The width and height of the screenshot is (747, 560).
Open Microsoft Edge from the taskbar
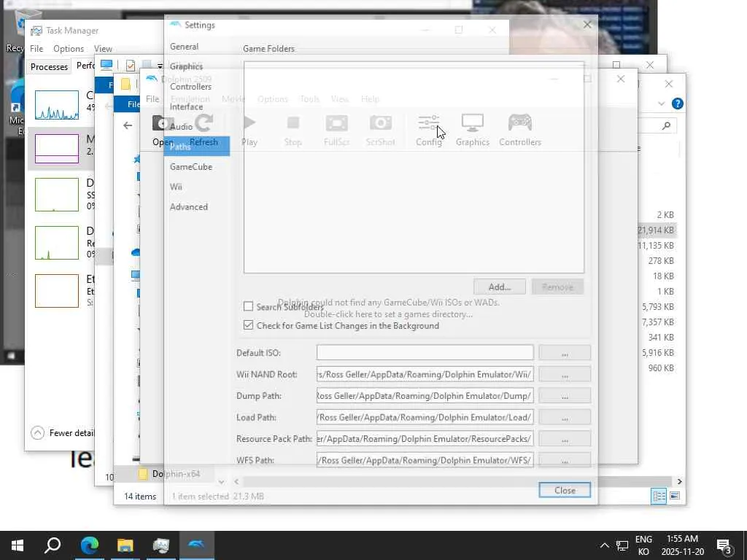pos(89,545)
